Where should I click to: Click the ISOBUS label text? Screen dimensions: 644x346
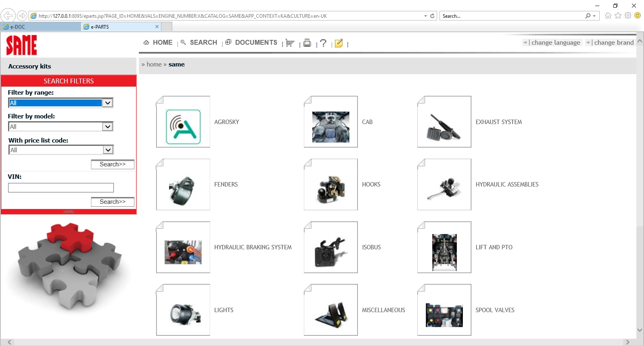click(372, 247)
